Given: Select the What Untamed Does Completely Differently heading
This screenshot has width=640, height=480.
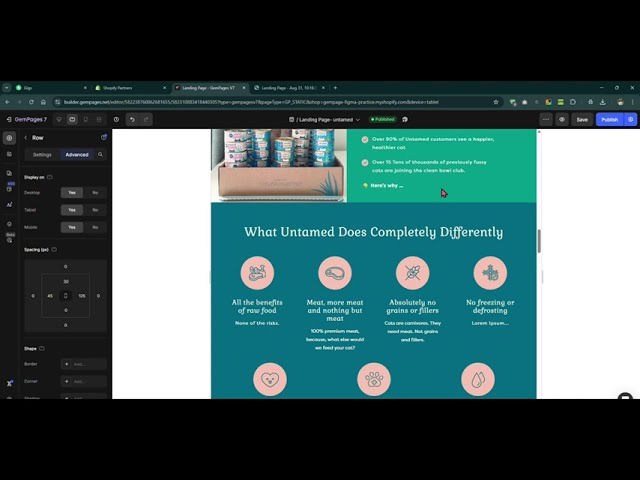Looking at the screenshot, I should (373, 232).
